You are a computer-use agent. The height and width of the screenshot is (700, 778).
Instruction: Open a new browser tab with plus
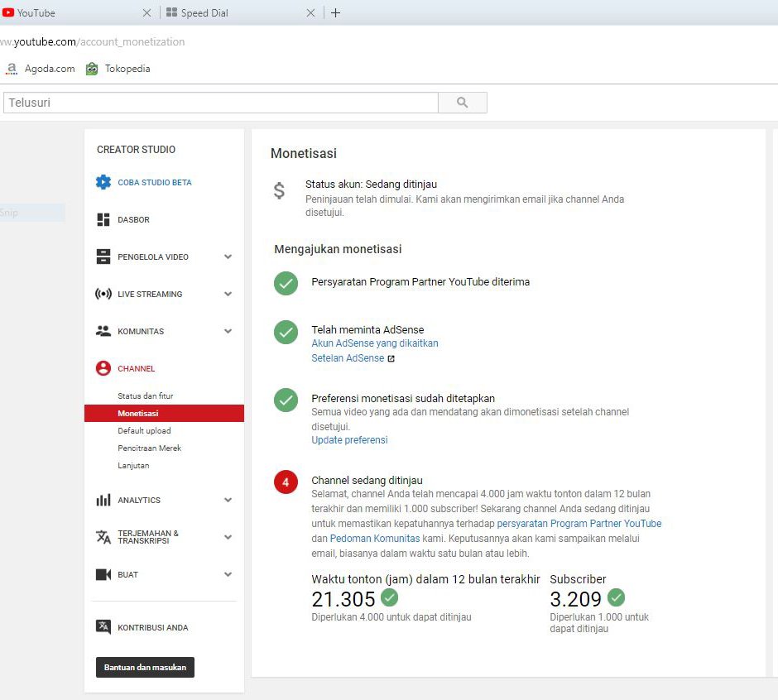(x=335, y=13)
